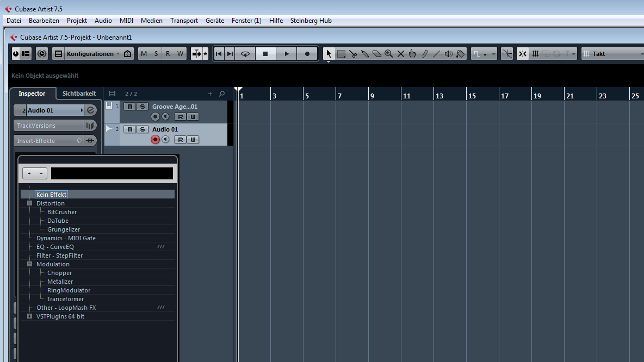Open the Projekt menu
The height and width of the screenshot is (362, 644).
tap(77, 21)
